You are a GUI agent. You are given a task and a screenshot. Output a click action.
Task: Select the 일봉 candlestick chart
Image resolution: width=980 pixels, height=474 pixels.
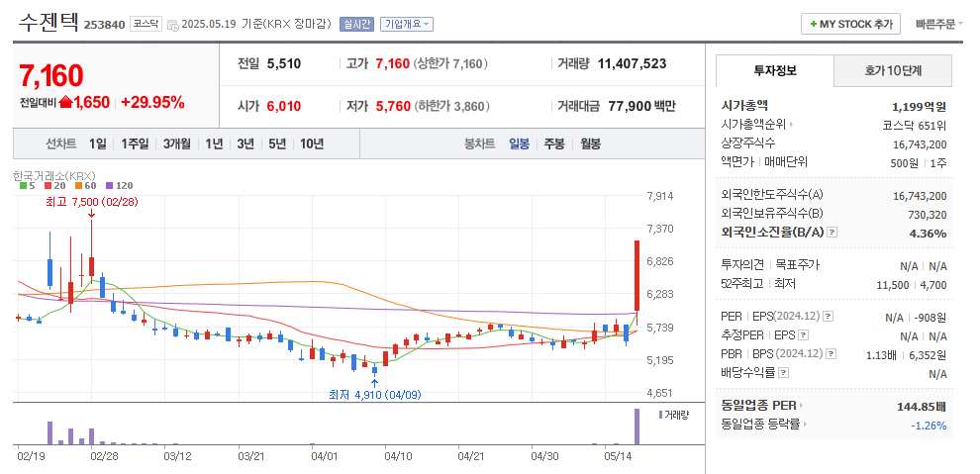tap(519, 143)
